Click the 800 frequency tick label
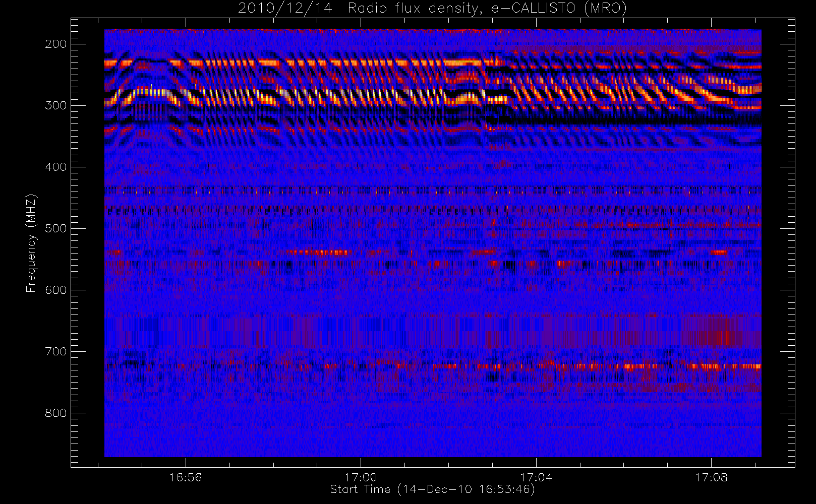Image resolution: width=816 pixels, height=504 pixels. 55,413
